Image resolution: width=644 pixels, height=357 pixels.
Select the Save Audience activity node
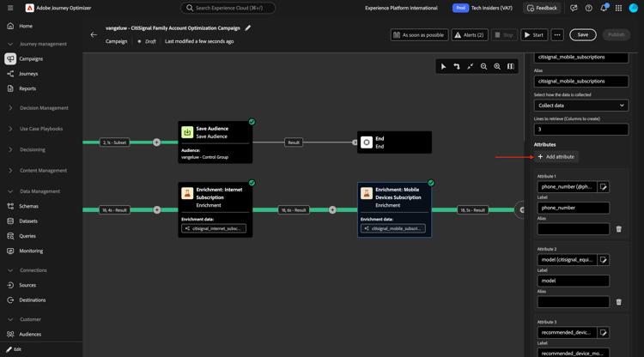click(216, 142)
